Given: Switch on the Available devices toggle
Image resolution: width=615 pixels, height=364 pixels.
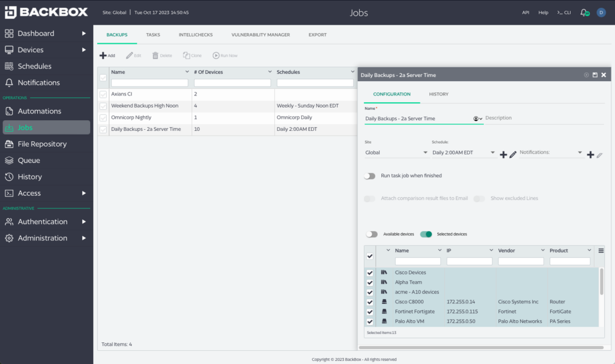Looking at the screenshot, I should [372, 234].
